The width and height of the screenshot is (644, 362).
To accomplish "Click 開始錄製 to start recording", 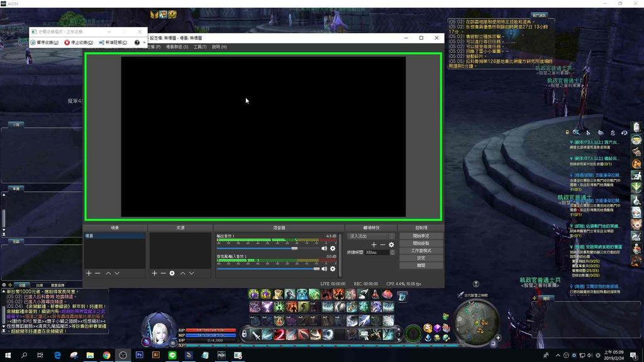I will pos(421,243).
